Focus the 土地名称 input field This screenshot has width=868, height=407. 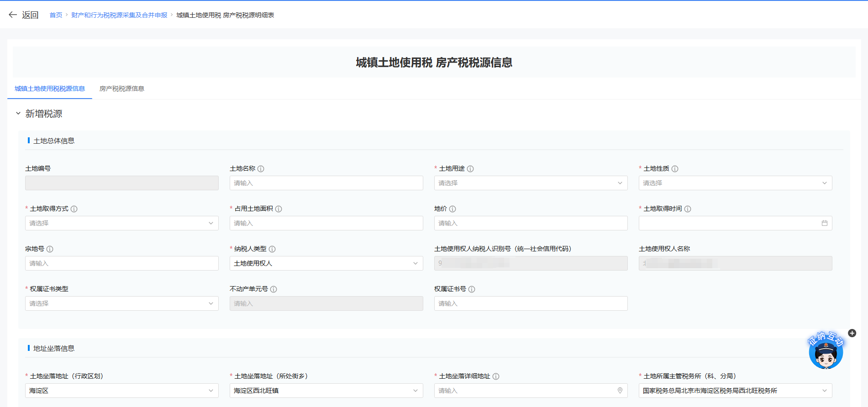326,183
